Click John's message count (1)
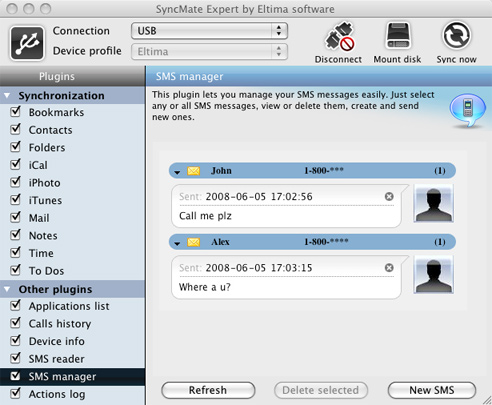The width and height of the screenshot is (492, 405). point(440,171)
